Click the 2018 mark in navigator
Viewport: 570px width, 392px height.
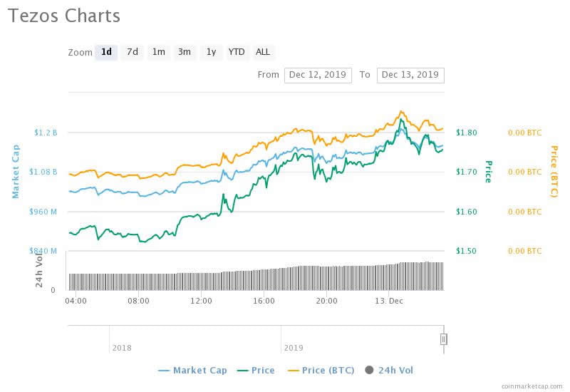[122, 348]
